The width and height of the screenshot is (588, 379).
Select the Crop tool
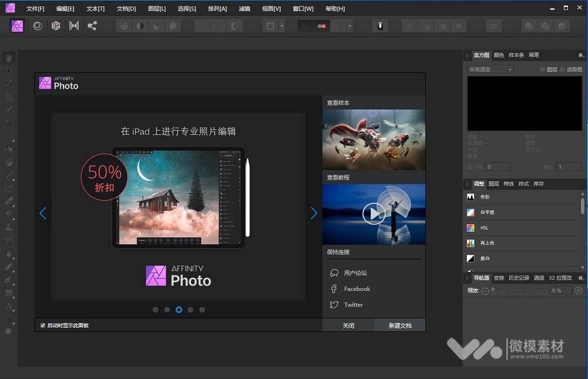point(9,97)
